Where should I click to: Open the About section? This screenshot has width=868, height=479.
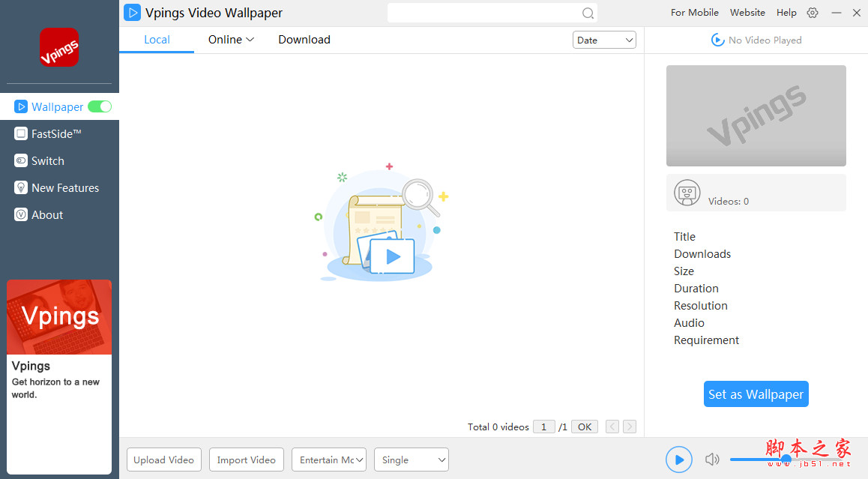coord(47,214)
